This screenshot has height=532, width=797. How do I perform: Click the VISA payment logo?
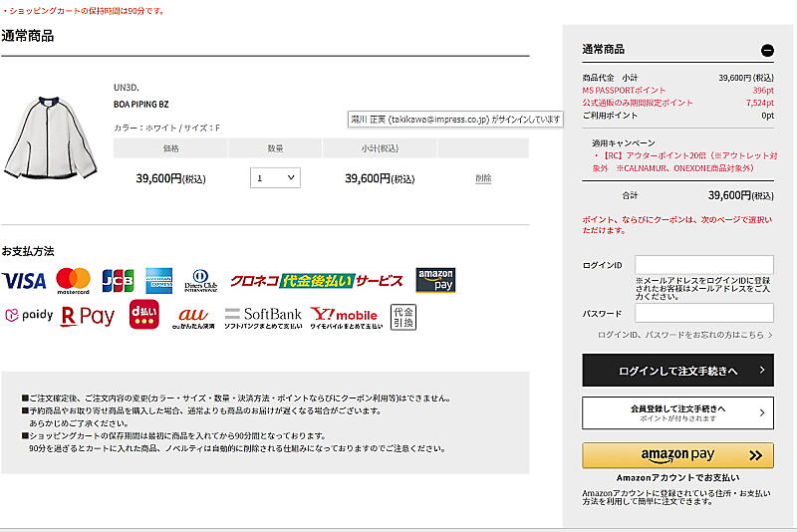[x=24, y=281]
